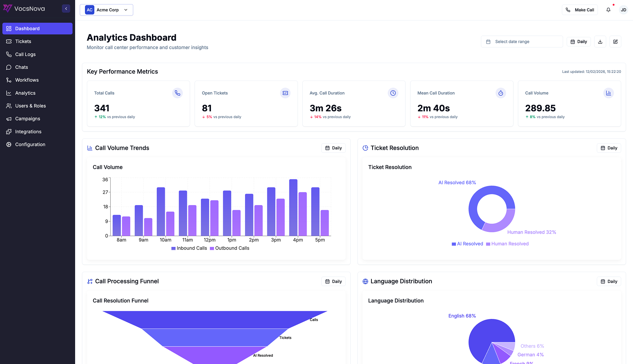Click the notification bell with red dot
The height and width of the screenshot is (364, 633).
(x=608, y=10)
